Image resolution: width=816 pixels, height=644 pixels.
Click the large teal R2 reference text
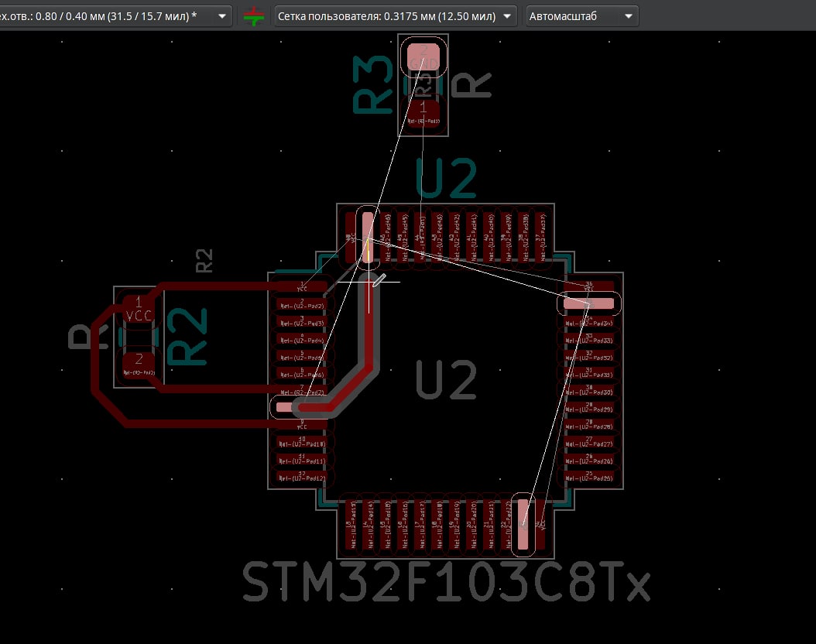coord(188,335)
